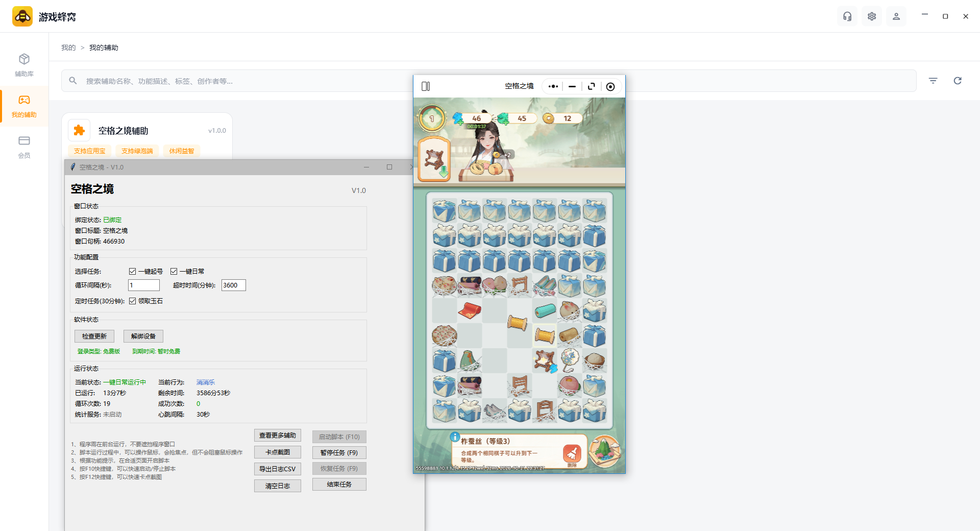The height and width of the screenshot is (531, 980).
Task: Click the 清空日志 button
Action: 278,486
